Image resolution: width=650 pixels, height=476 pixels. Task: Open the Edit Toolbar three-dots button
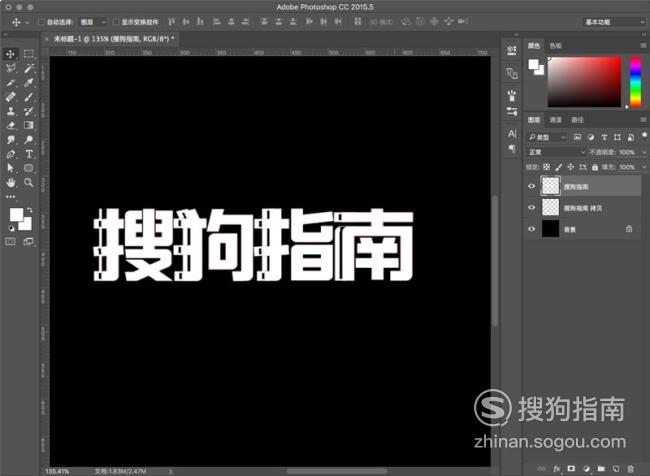(10, 197)
